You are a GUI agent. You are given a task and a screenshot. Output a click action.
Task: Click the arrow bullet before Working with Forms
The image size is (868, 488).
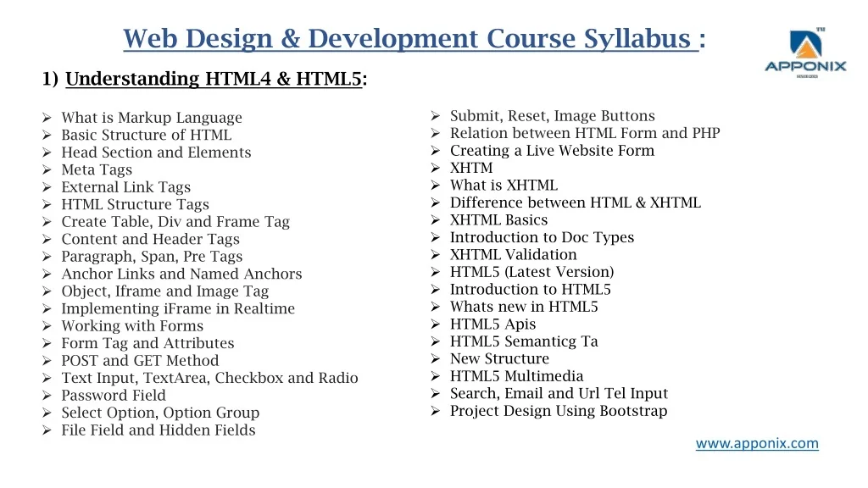point(47,326)
